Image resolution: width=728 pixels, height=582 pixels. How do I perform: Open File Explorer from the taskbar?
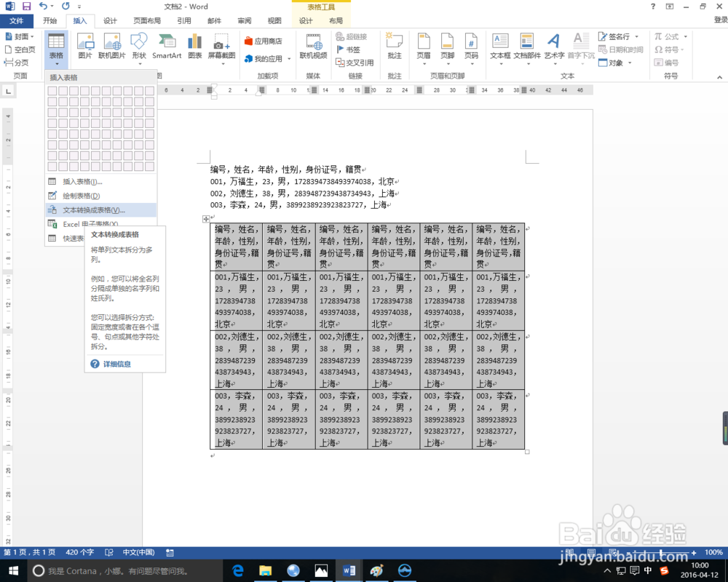pyautogui.click(x=265, y=571)
